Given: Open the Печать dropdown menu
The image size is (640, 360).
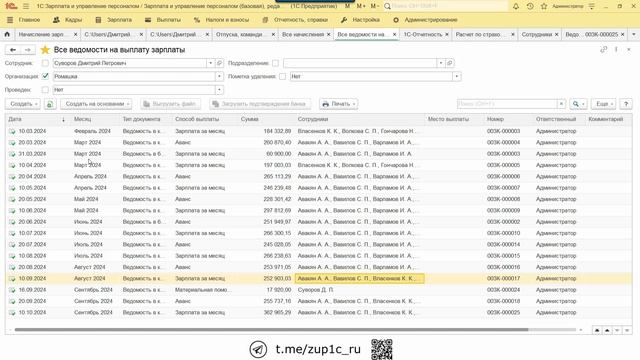Looking at the screenshot, I should tap(339, 104).
